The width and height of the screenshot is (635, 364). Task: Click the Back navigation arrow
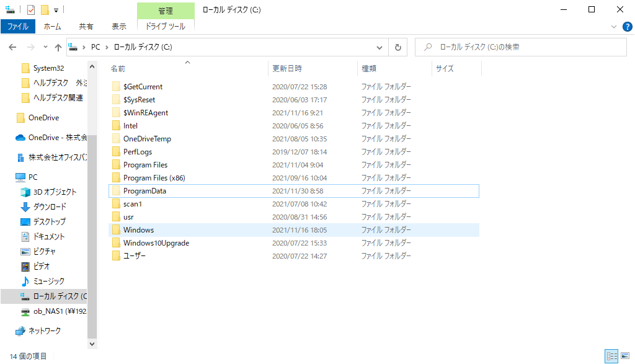point(12,47)
